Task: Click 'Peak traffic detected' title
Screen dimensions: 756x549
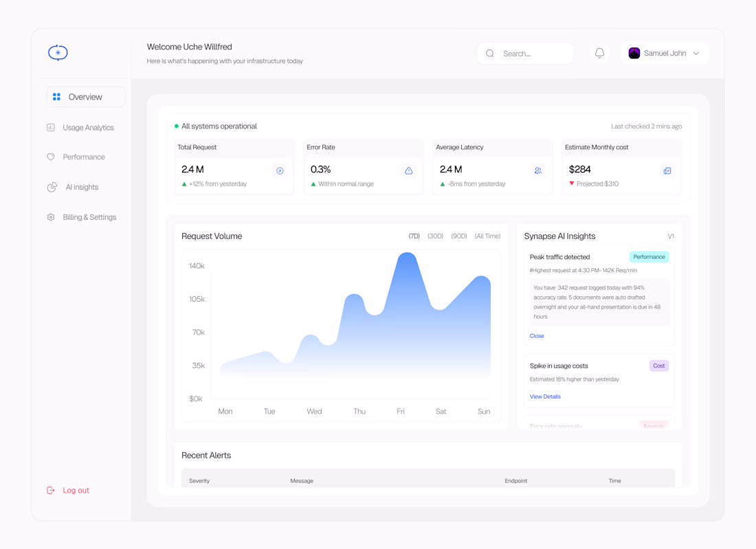Action: (559, 257)
